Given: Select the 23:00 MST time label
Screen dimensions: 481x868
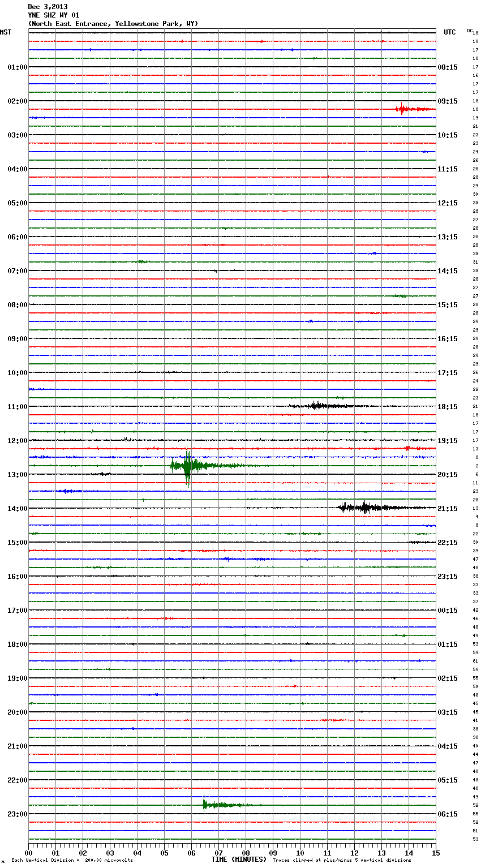Looking at the screenshot, I should pos(18,814).
